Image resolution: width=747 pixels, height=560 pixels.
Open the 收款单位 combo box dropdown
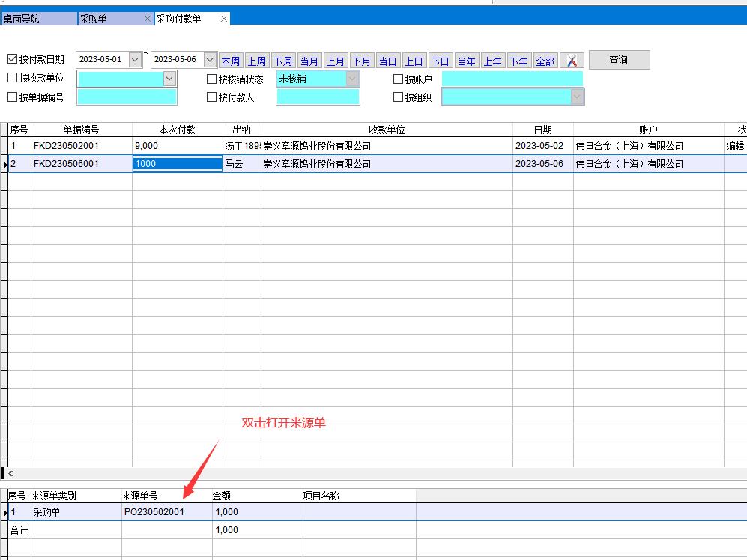(x=169, y=78)
